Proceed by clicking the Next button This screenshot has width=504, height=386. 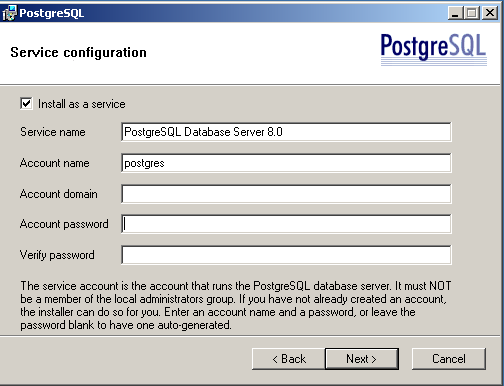click(x=362, y=359)
